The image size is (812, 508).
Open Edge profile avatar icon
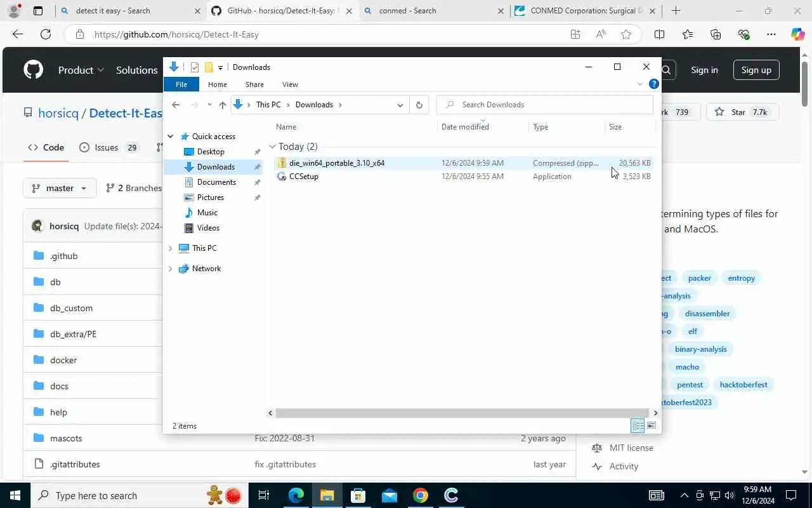pyautogui.click(x=14, y=11)
